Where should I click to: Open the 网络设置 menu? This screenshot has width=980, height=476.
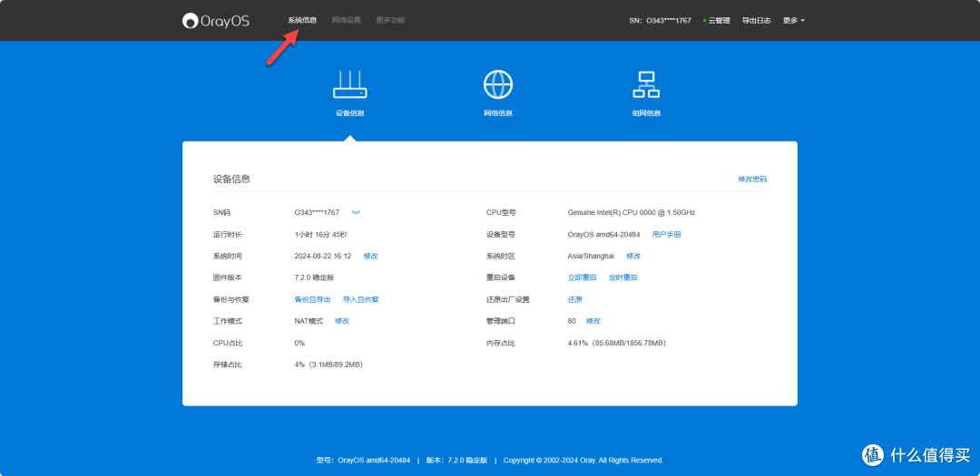pyautogui.click(x=347, y=20)
